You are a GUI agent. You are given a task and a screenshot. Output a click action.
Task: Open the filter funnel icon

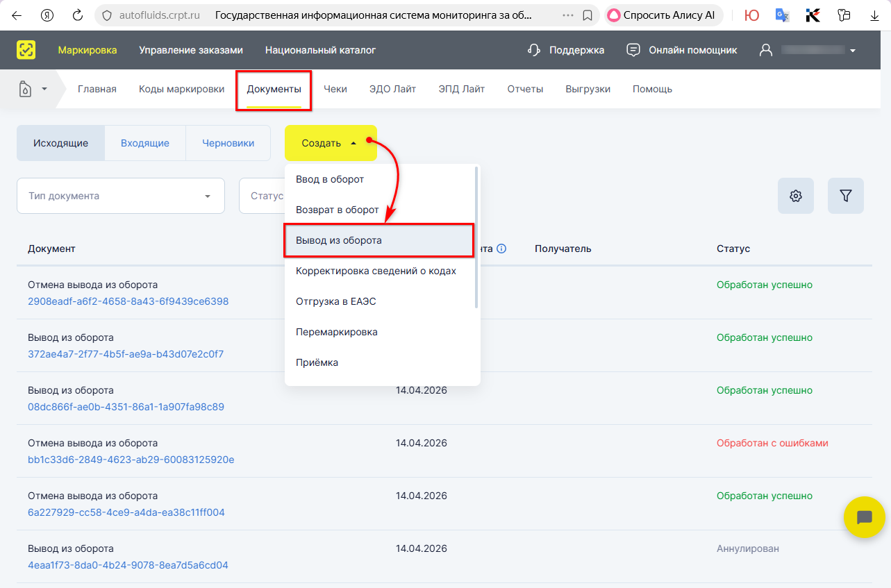click(845, 196)
